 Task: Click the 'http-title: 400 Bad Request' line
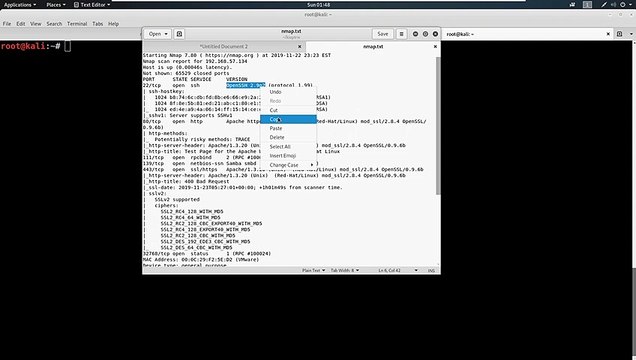tap(186, 182)
